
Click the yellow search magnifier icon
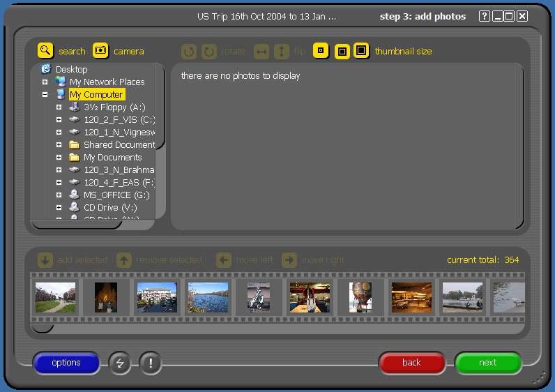click(x=45, y=50)
